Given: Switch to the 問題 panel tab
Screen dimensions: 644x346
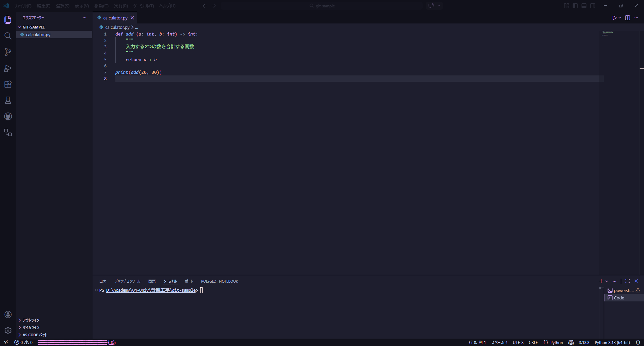Looking at the screenshot, I should [x=152, y=281].
